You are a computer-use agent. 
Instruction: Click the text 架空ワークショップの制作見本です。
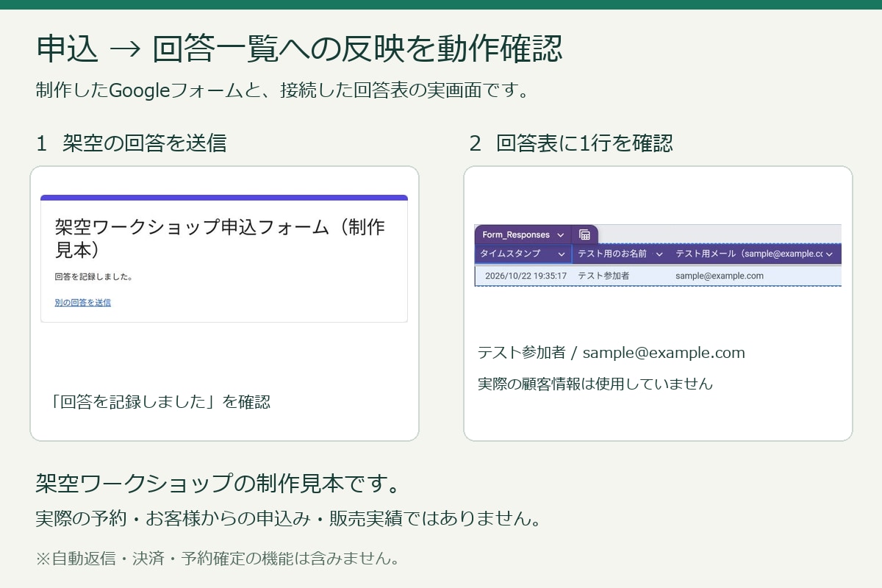click(218, 484)
